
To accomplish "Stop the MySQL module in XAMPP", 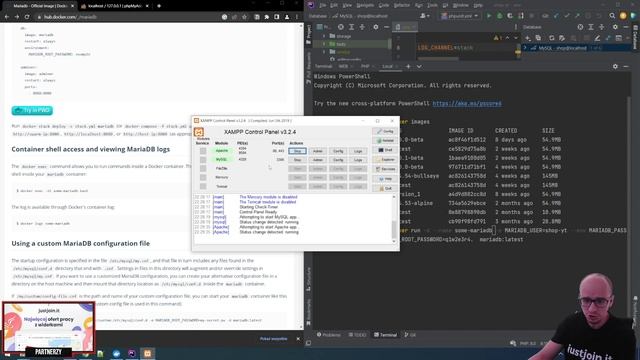I will tap(297, 160).
